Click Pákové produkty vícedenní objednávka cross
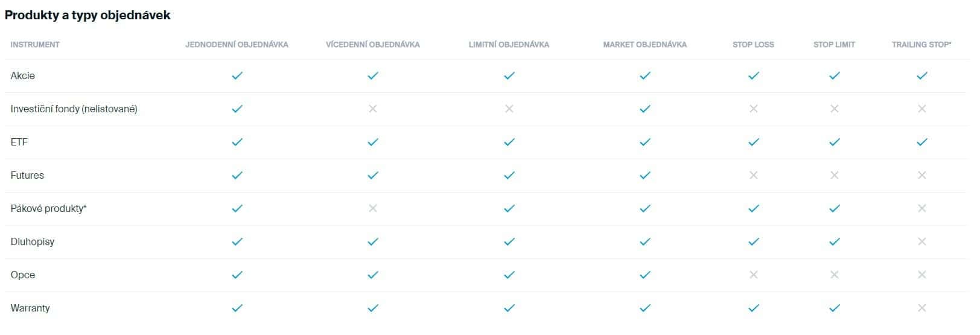This screenshot has width=980, height=335. (x=372, y=208)
